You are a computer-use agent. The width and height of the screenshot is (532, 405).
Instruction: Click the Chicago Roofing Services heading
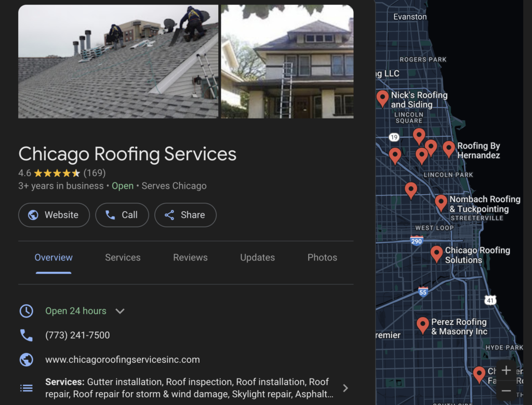pyautogui.click(x=127, y=154)
